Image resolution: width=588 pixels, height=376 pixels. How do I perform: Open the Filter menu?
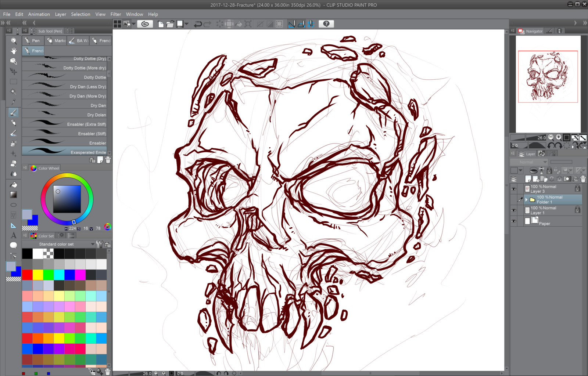coord(116,14)
